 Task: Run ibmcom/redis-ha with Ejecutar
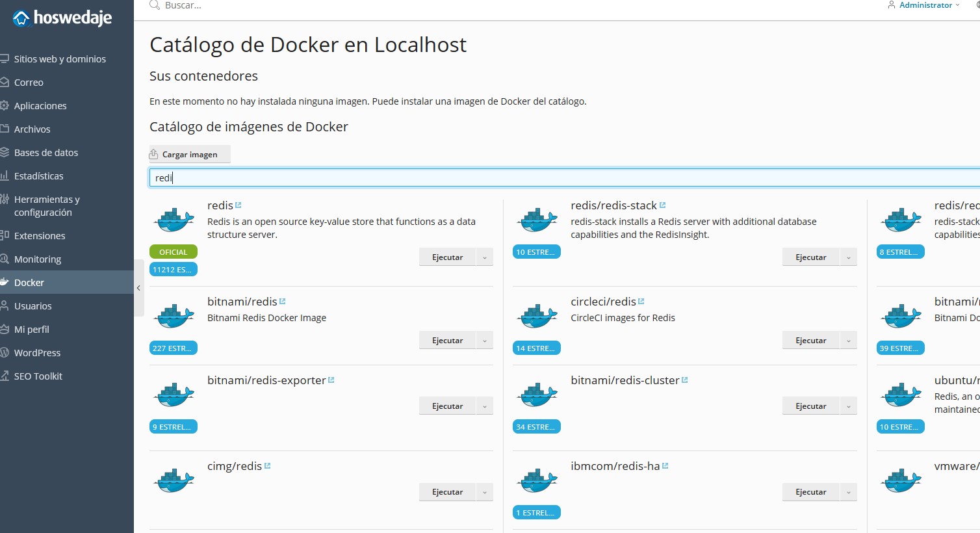pyautogui.click(x=811, y=492)
